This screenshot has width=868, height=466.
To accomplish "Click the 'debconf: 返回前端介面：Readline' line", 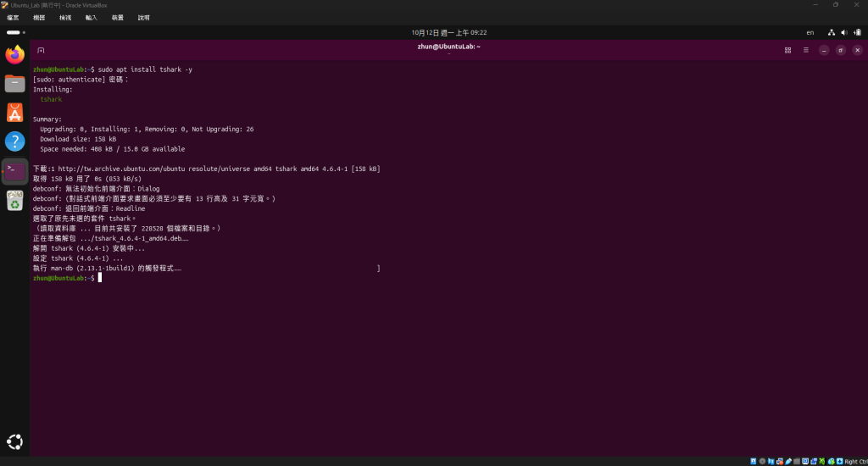I will pos(89,208).
